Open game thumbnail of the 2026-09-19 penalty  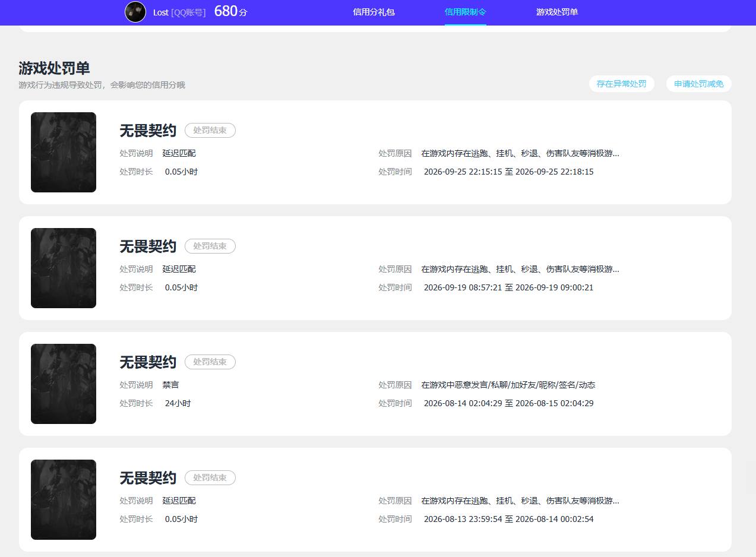[x=64, y=268]
